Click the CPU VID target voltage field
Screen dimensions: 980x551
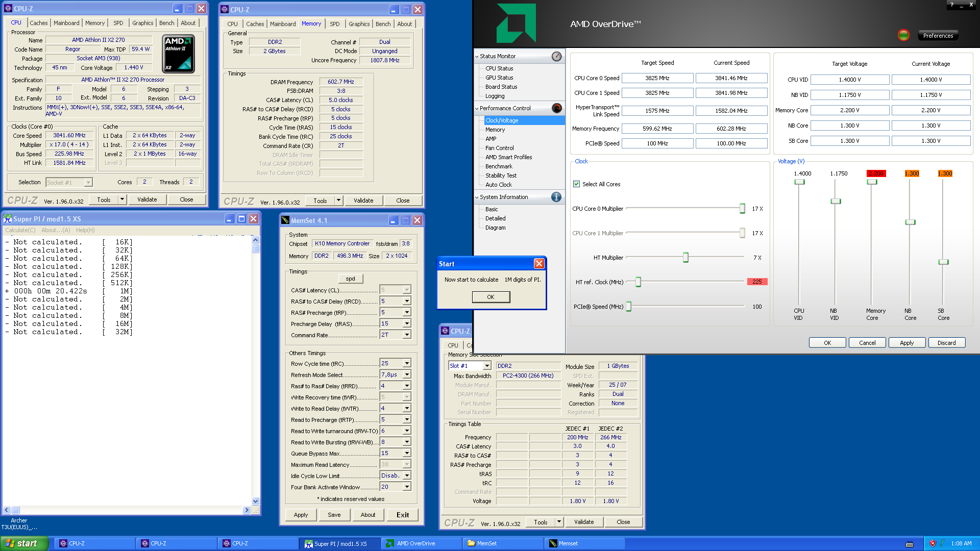[x=850, y=80]
